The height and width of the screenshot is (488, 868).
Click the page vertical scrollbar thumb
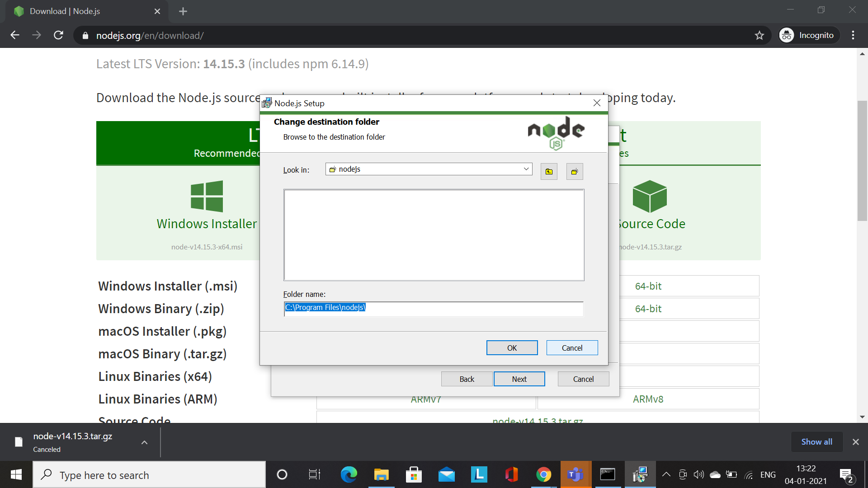[862, 160]
